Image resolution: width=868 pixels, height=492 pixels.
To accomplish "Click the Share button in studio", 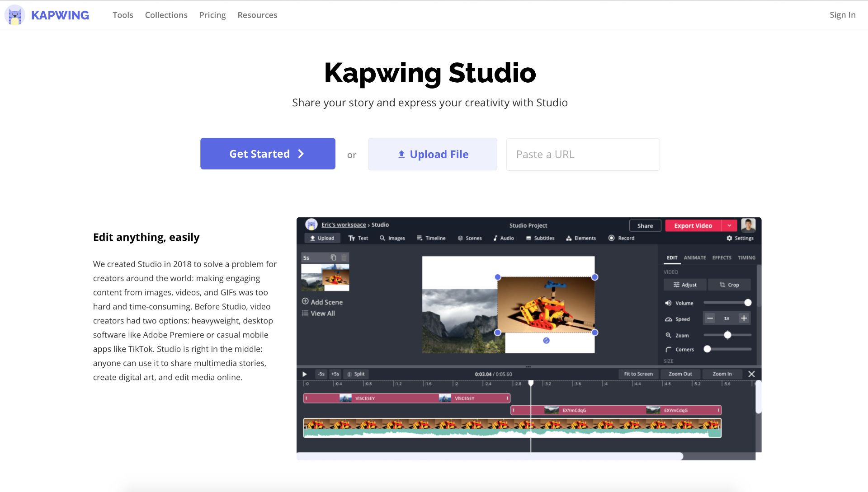I will coord(645,225).
